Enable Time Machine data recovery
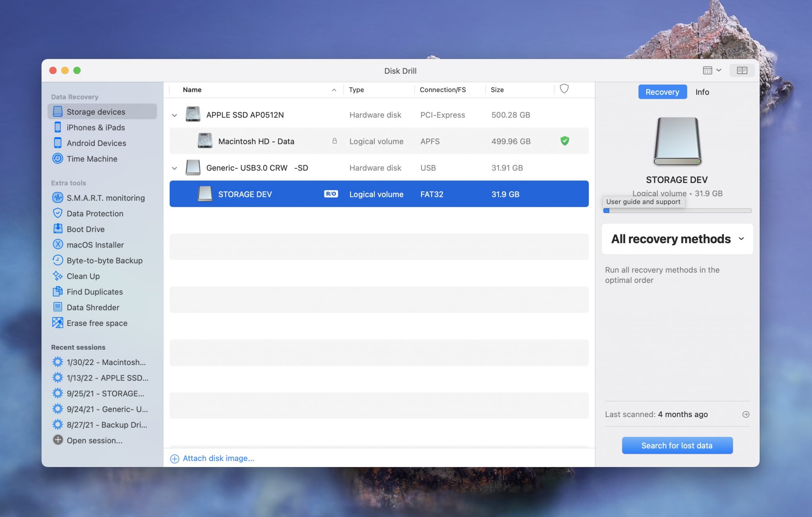The width and height of the screenshot is (812, 517). pyautogui.click(x=92, y=159)
